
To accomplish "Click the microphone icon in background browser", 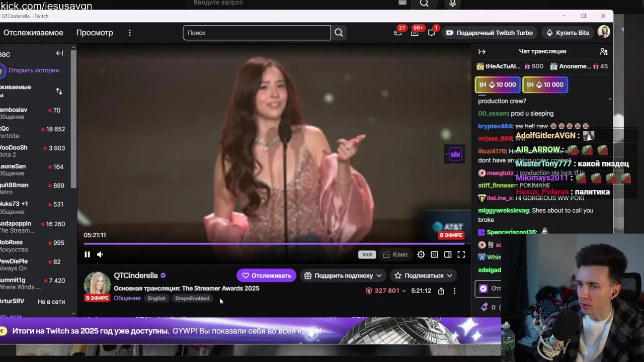I will [453, 4].
